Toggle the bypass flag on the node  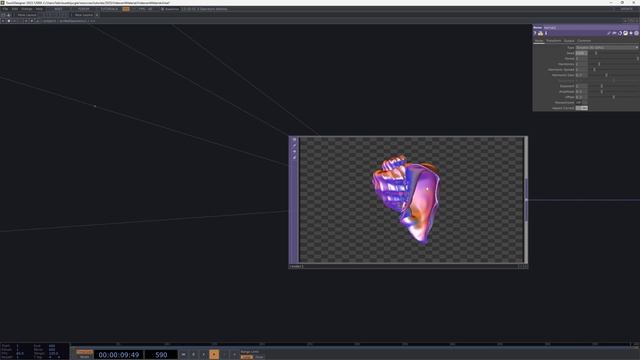coord(294,151)
